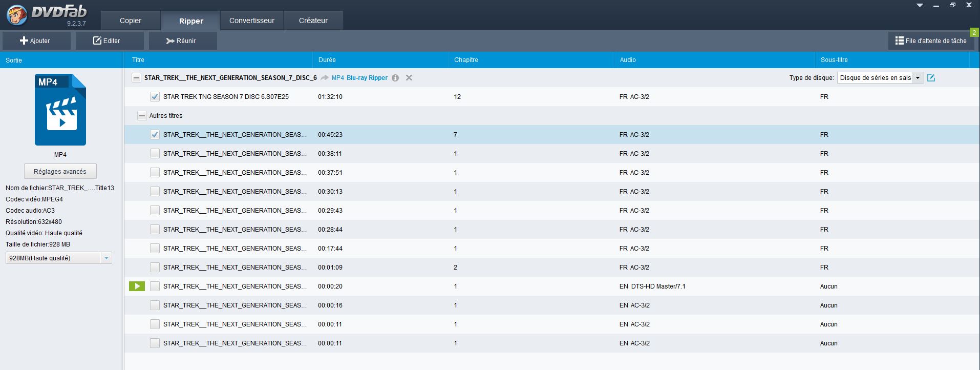The width and height of the screenshot is (980, 370).
Task: Click FR AC-3/2 audio in the 00:17:44 row
Action: (x=634, y=249)
